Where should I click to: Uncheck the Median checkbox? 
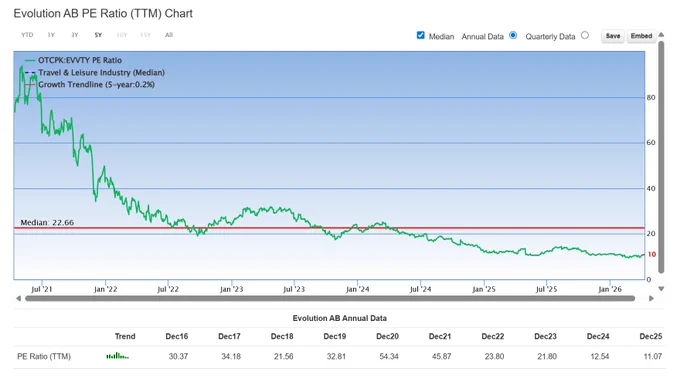click(x=420, y=35)
